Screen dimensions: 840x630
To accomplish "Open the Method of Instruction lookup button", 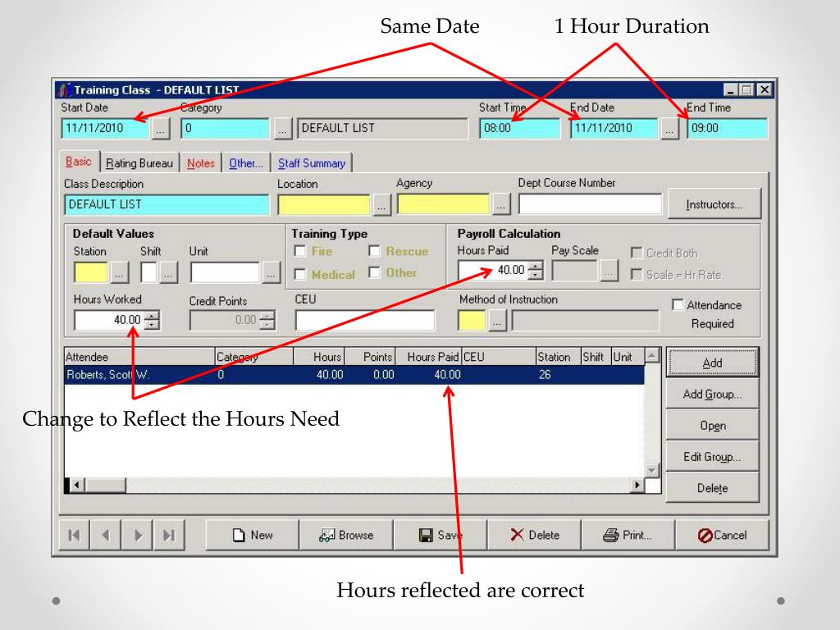I will [497, 321].
